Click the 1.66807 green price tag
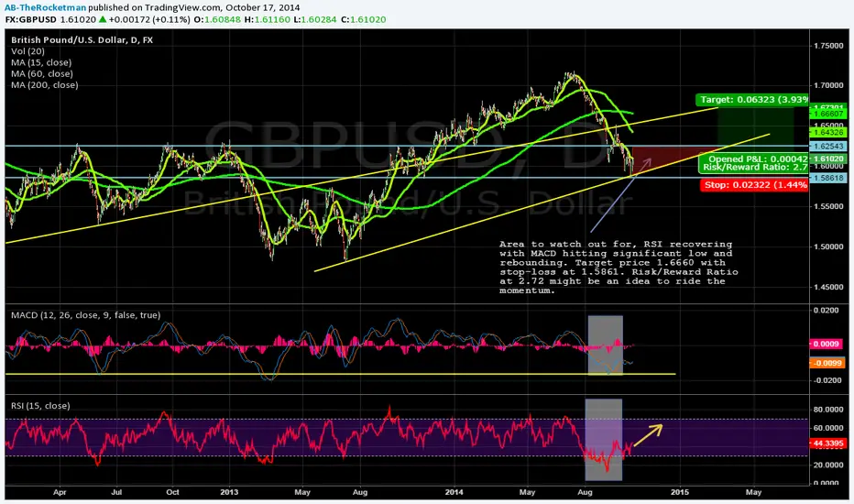The image size is (854, 504). point(828,115)
